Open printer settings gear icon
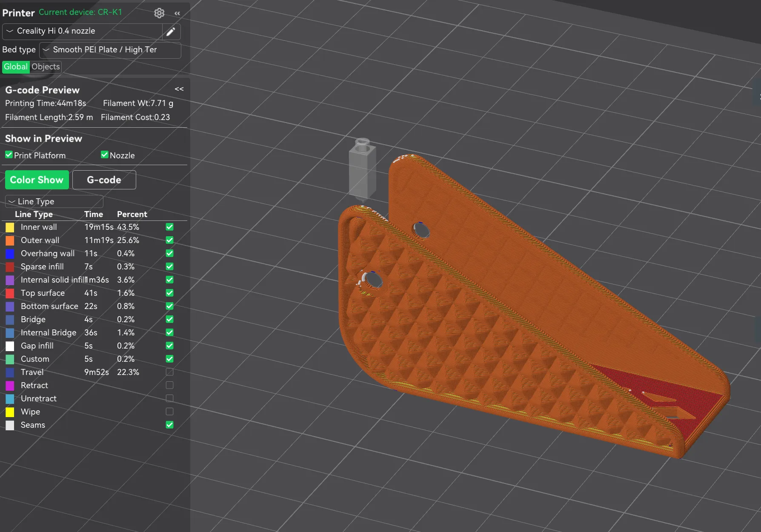761x532 pixels. pyautogui.click(x=159, y=13)
